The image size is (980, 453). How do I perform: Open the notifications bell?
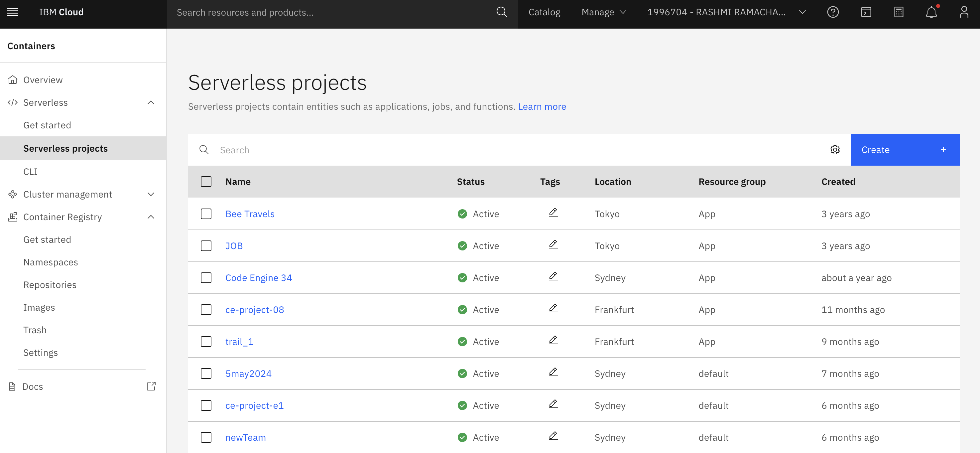pos(931,12)
